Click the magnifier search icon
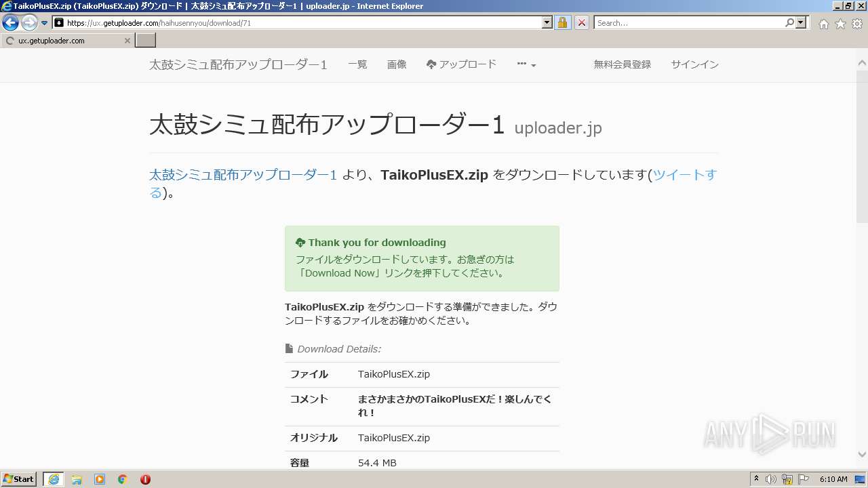868x488 pixels. (790, 23)
